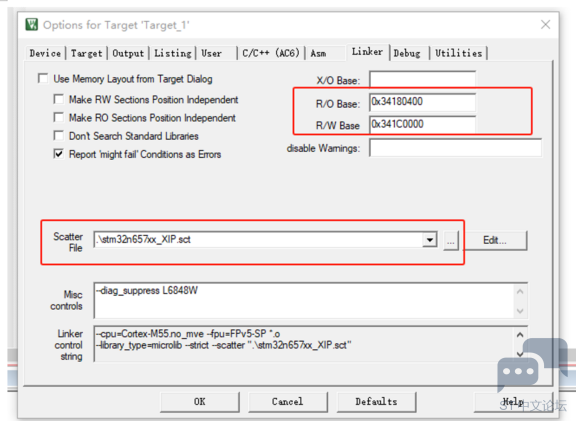Close the Options for Target dialog
Viewport: 576px width, 421px height.
(545, 25)
